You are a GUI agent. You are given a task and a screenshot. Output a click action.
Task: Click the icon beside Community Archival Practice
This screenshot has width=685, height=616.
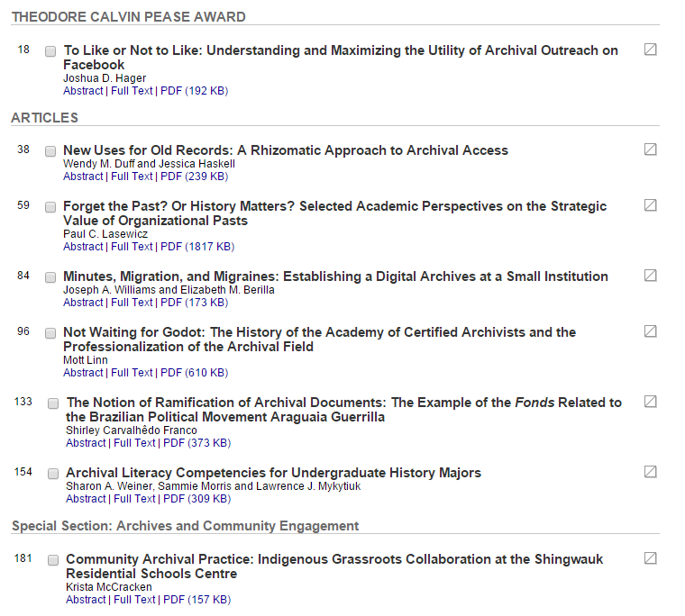tap(650, 558)
